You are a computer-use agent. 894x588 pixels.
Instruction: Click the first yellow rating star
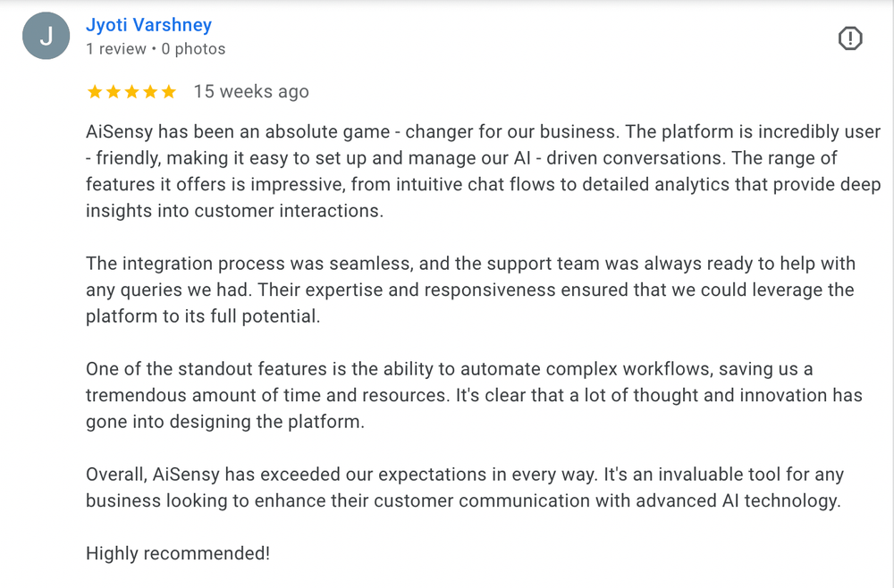point(95,92)
